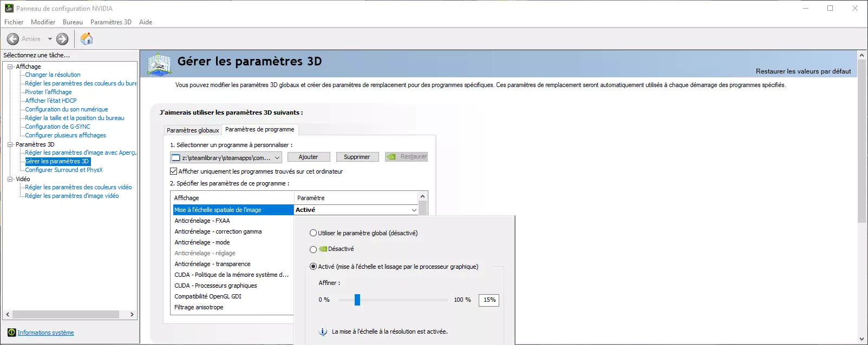The height and width of the screenshot is (345, 868).
Task: Open the Paramètres 3D menu
Action: click(111, 22)
